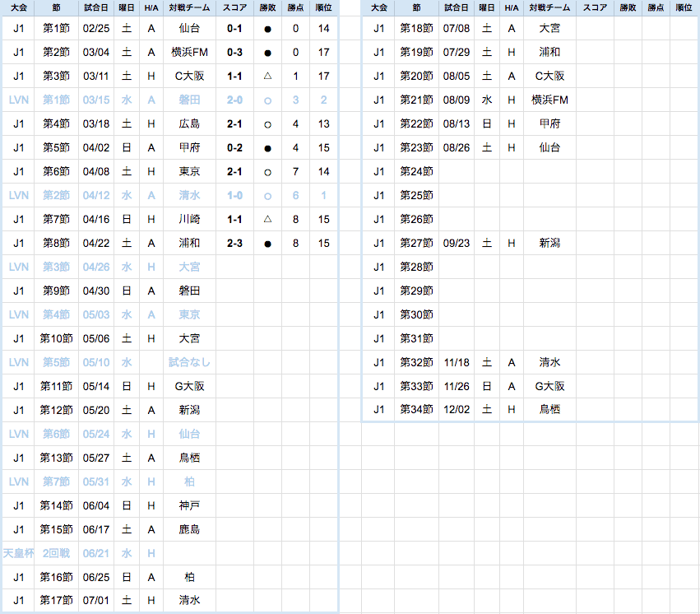Click the 大宮 cell dated 05/06

point(189,339)
